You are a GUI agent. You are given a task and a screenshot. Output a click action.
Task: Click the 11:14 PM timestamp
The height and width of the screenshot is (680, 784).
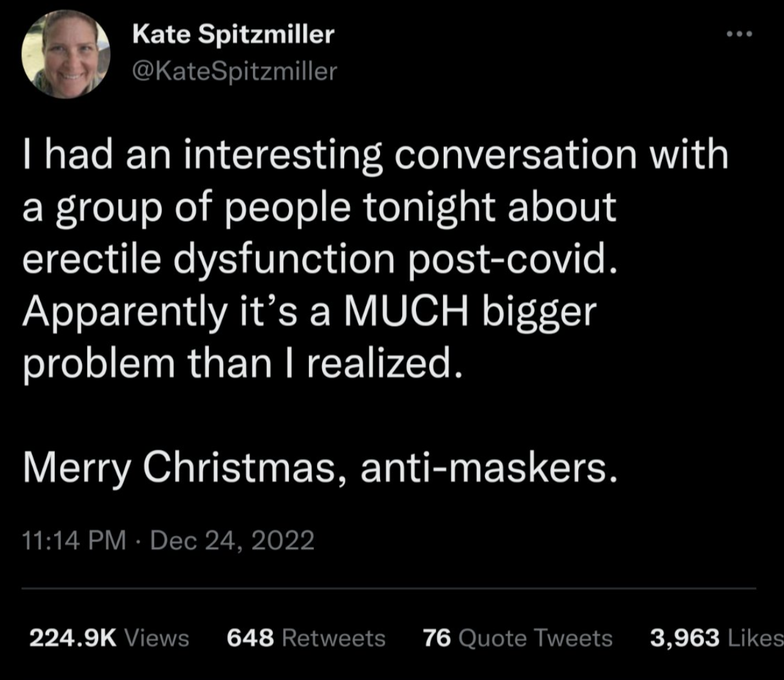[x=74, y=540]
